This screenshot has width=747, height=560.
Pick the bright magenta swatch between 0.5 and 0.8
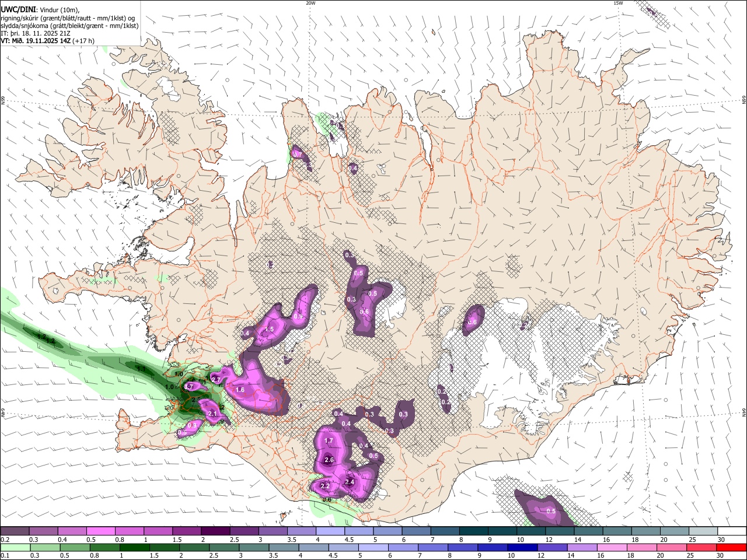100,531
